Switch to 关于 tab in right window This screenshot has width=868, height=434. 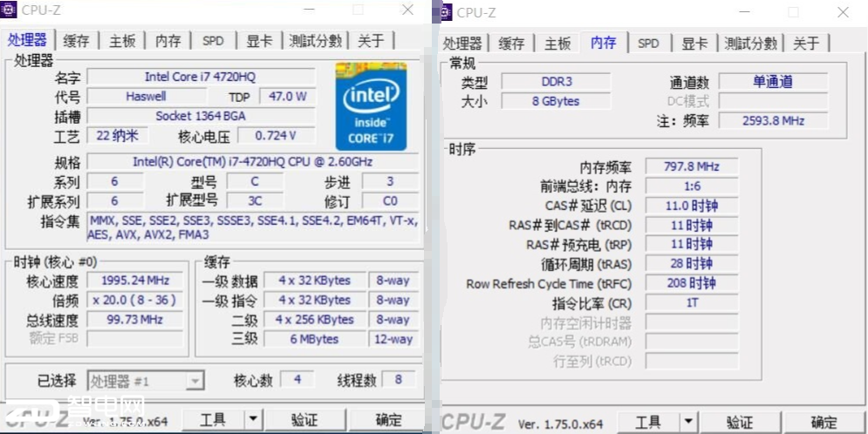[x=807, y=44]
